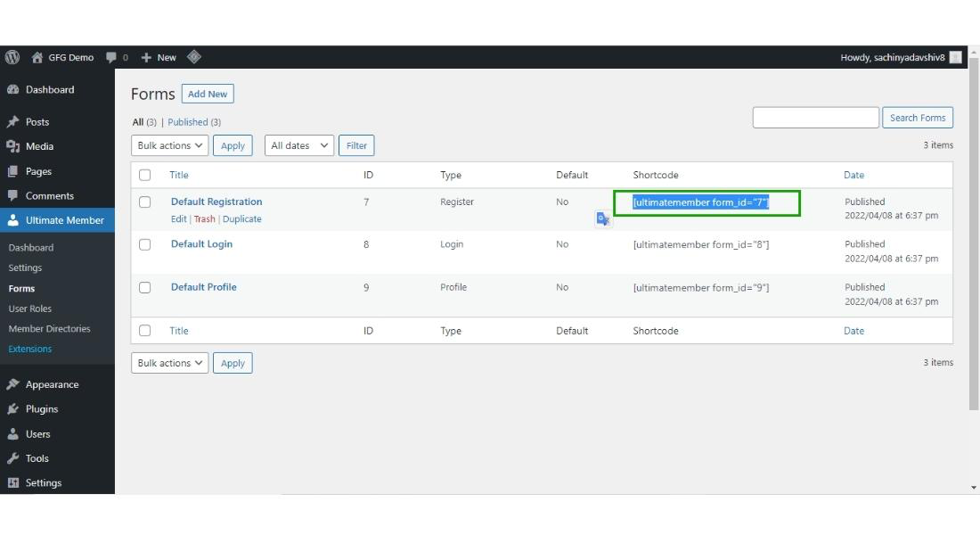Click the translate popup icon near shortcode
This screenshot has width=980, height=535.
pyautogui.click(x=602, y=218)
